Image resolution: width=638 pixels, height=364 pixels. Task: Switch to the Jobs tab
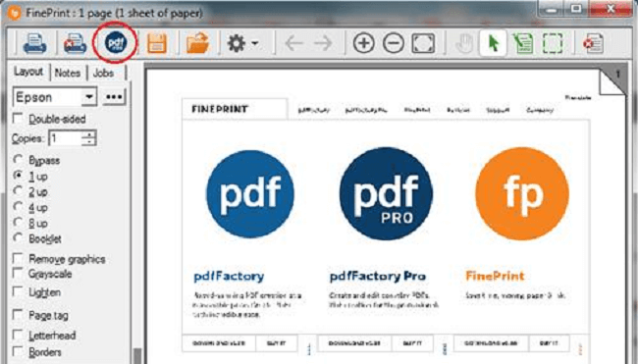103,73
